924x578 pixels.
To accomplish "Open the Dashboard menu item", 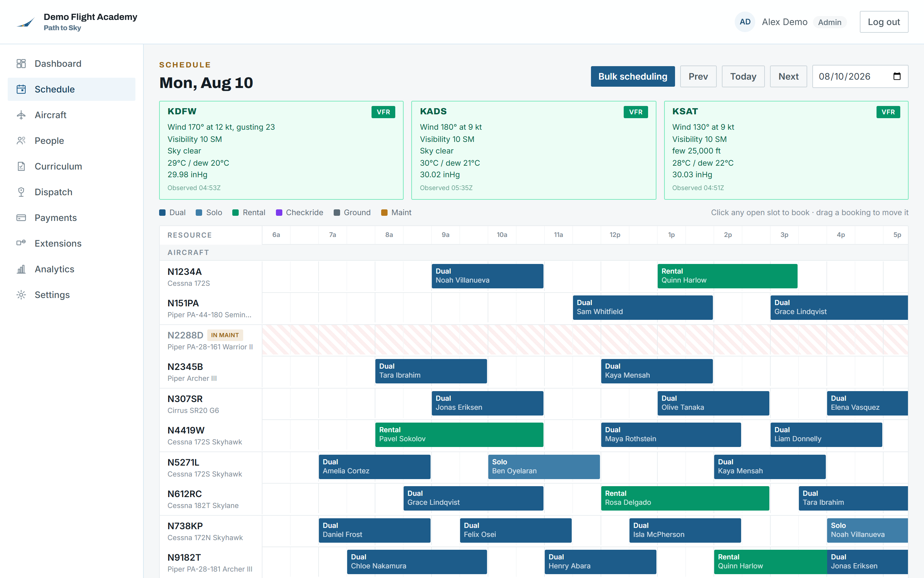I will (x=72, y=64).
